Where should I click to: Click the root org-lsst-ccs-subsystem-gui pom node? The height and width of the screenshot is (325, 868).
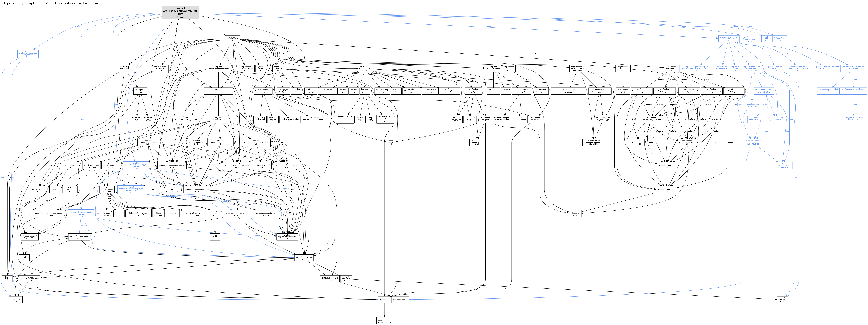tap(180, 12)
